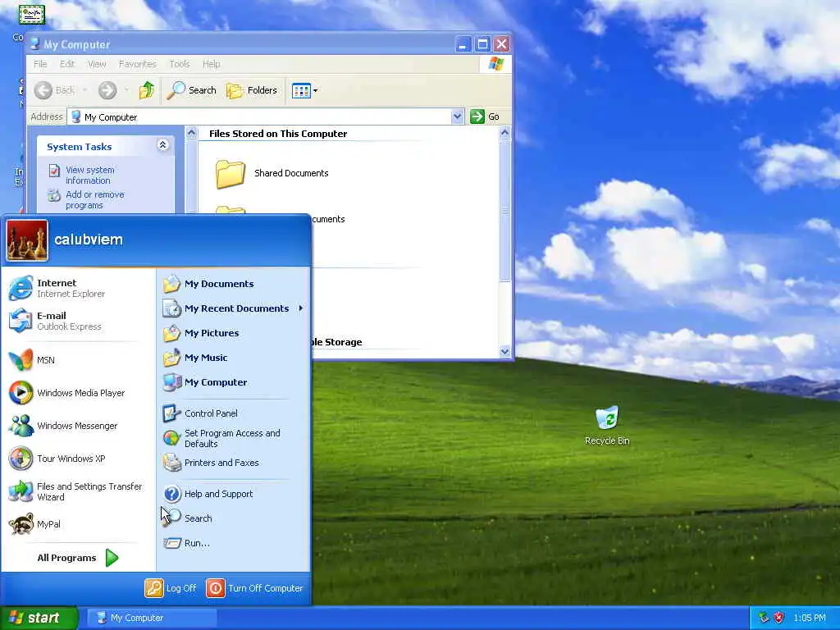Open the File menu
Image resolution: width=840 pixels, height=630 pixels.
[x=40, y=64]
